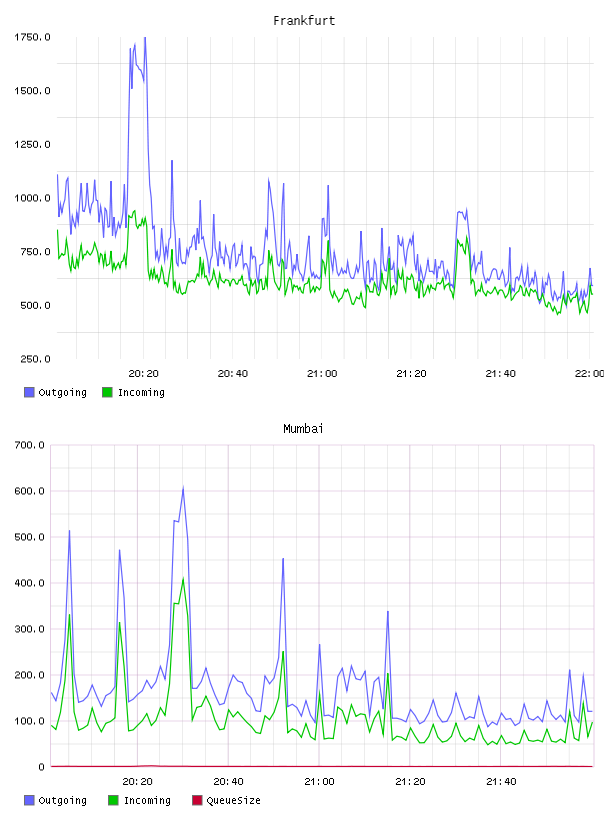Click the 300.0 y-axis value on Mumbai chart
This screenshot has height=816, width=608.
coord(30,629)
